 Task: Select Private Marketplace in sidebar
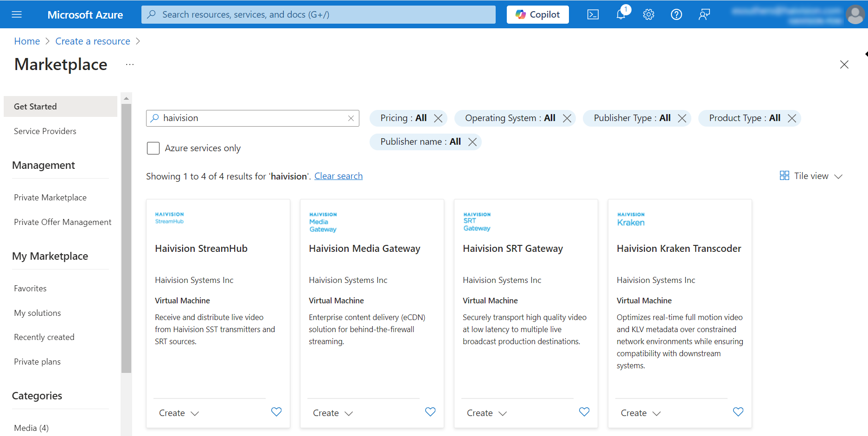50,198
